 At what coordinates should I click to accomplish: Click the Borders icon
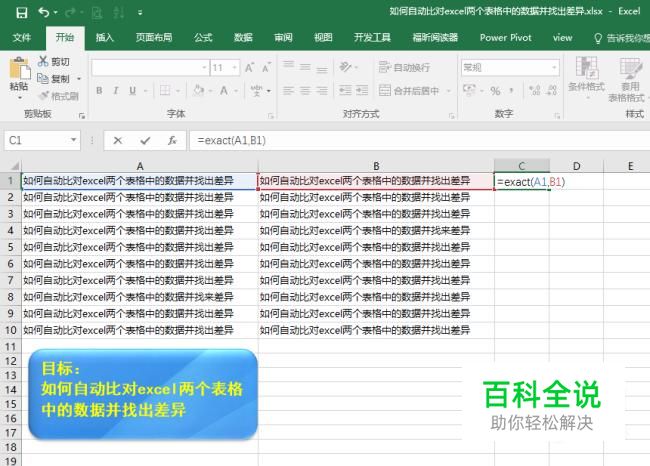coord(165,91)
